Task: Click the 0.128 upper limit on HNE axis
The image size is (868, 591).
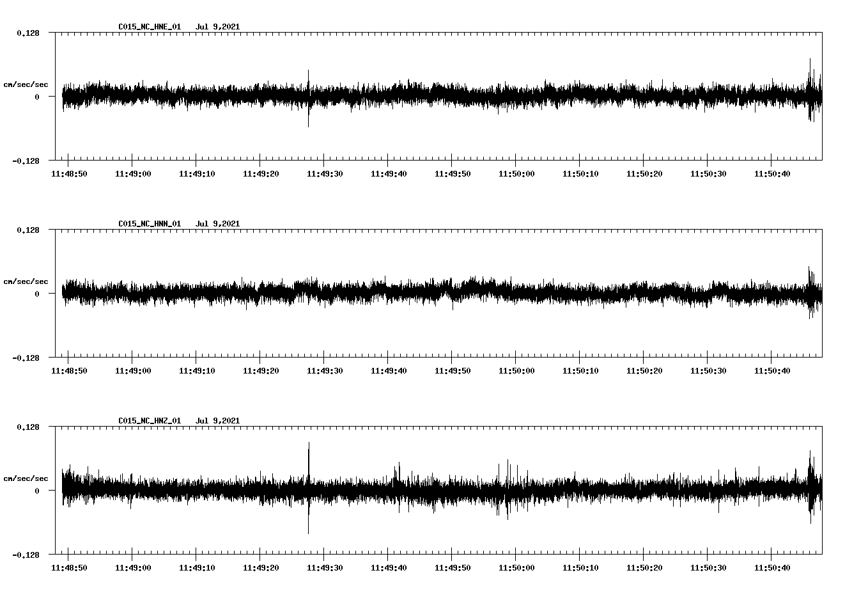Action: (x=28, y=33)
